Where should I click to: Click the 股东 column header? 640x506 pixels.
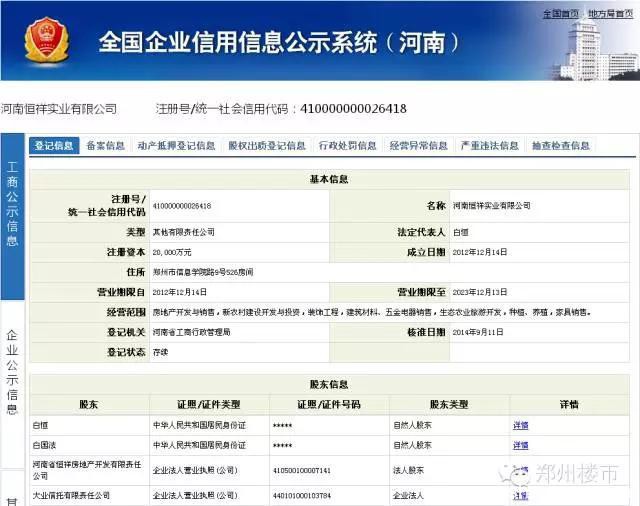[89, 405]
